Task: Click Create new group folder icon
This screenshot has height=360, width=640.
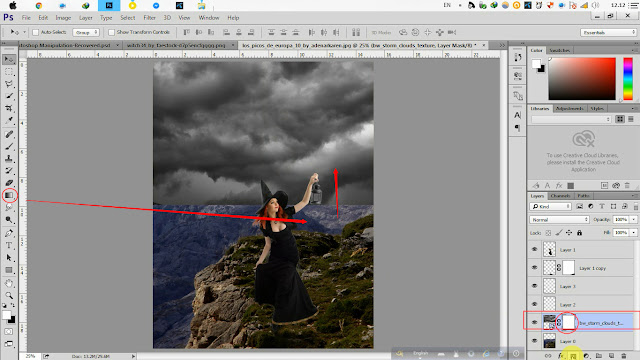Action: (599, 356)
